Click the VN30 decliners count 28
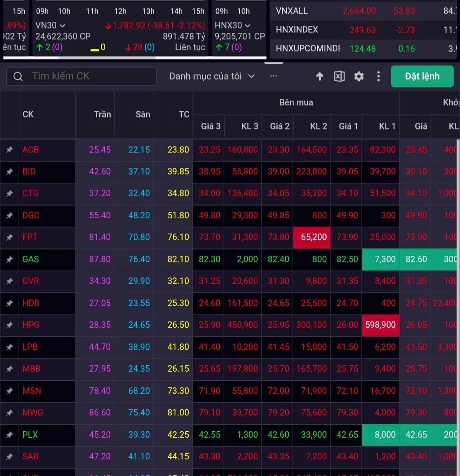Viewport: 460px width, 476px height. pyautogui.click(x=138, y=47)
